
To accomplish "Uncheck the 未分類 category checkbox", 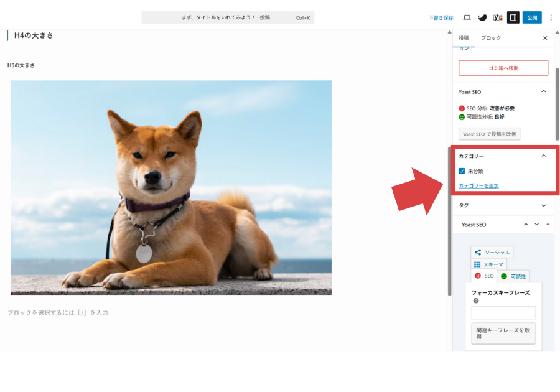I will tap(462, 171).
